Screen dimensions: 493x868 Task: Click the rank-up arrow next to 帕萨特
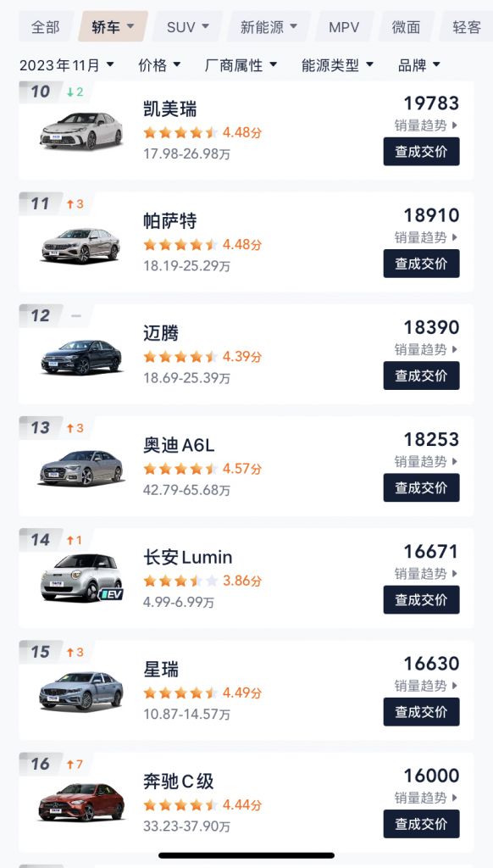point(75,203)
